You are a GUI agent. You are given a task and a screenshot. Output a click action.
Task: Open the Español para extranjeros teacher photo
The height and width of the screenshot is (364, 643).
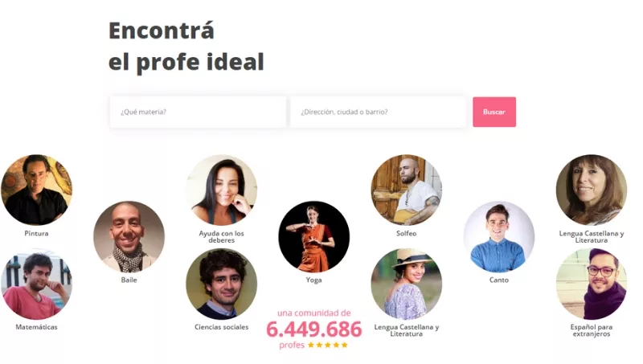(592, 284)
